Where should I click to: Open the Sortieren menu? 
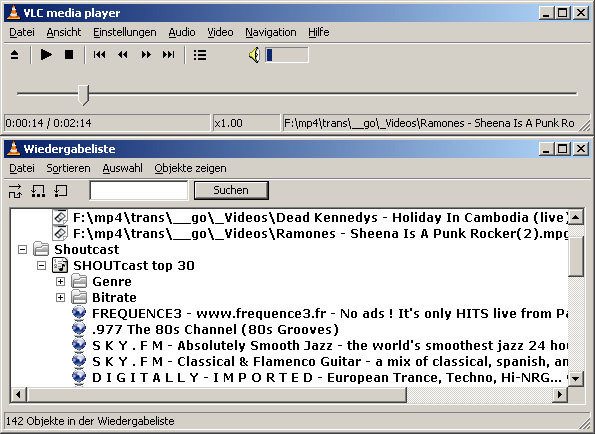pyautogui.click(x=68, y=168)
